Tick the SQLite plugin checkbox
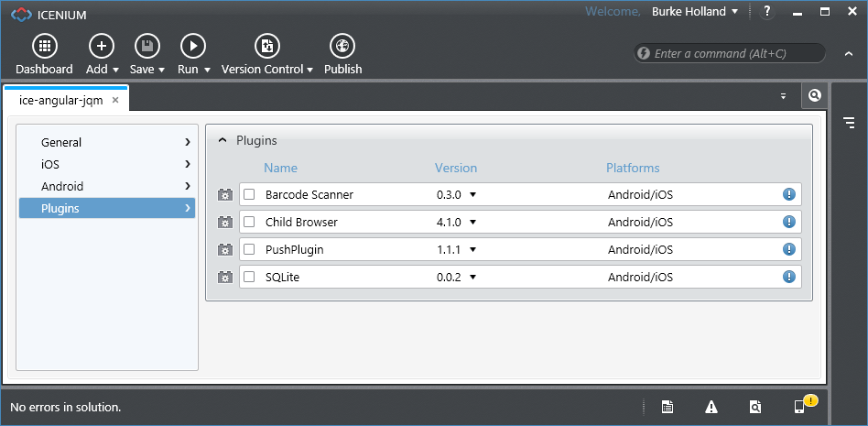Screen dimensions: 868x426 coord(249,277)
